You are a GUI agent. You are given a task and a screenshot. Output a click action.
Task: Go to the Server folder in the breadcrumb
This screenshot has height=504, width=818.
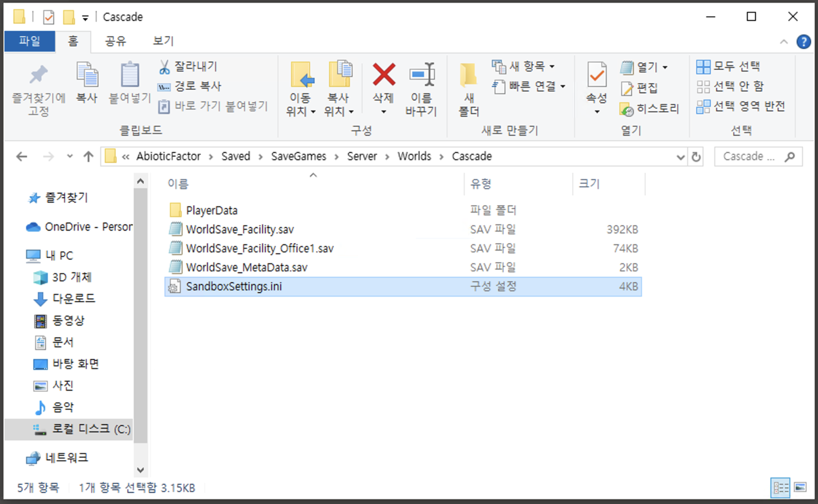tap(362, 156)
